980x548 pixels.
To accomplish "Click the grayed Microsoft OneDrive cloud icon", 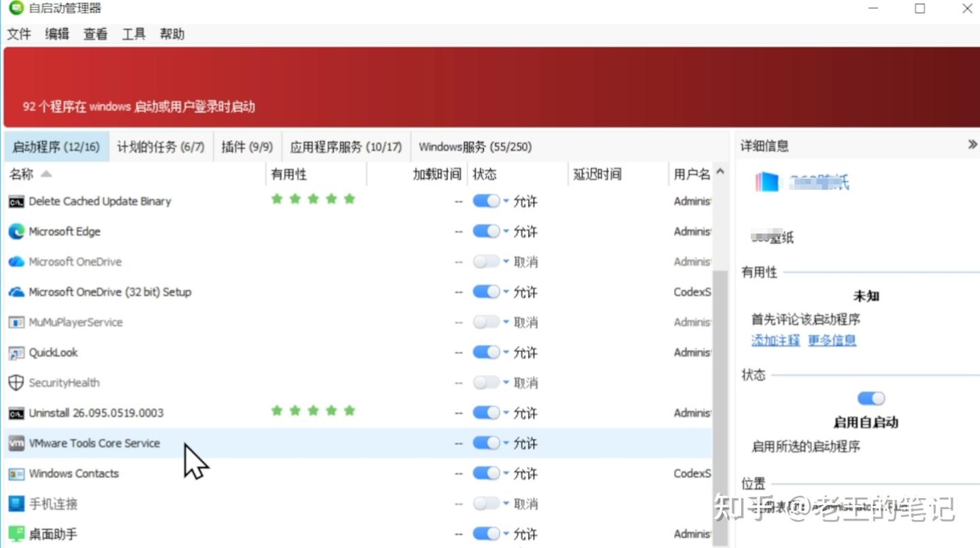I will tap(16, 261).
